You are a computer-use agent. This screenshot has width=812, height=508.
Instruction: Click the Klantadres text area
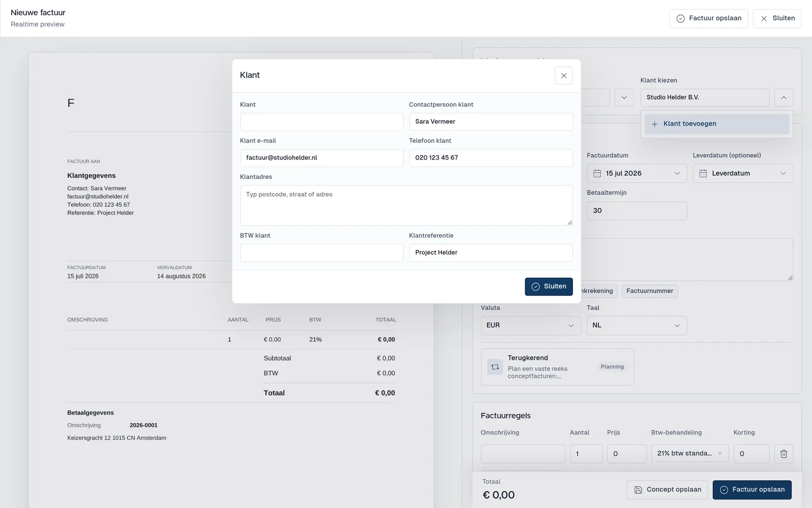406,205
